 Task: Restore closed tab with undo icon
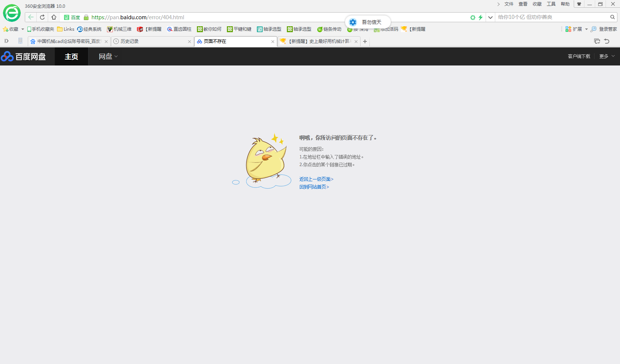[x=607, y=41]
